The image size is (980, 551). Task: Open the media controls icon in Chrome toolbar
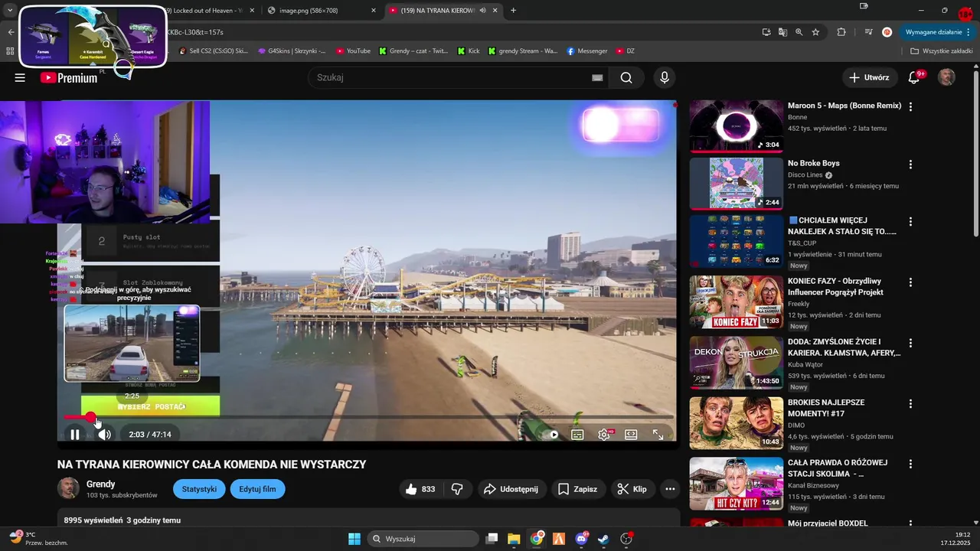point(868,32)
